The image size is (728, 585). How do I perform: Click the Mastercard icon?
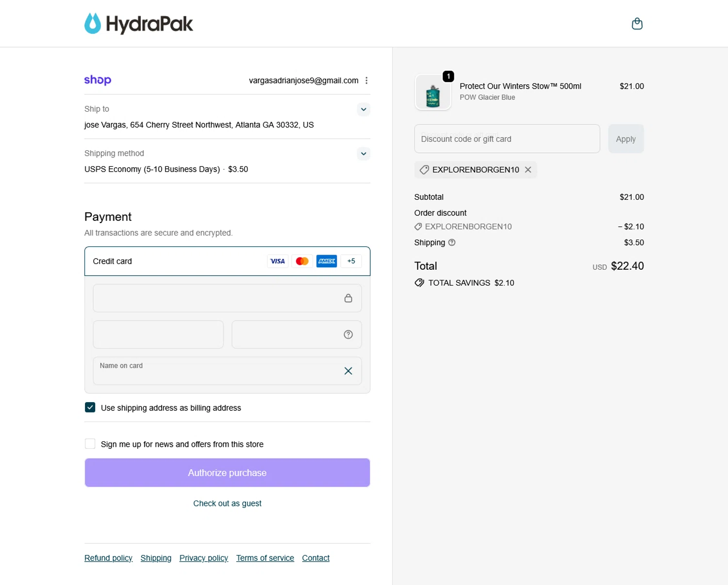pos(302,261)
